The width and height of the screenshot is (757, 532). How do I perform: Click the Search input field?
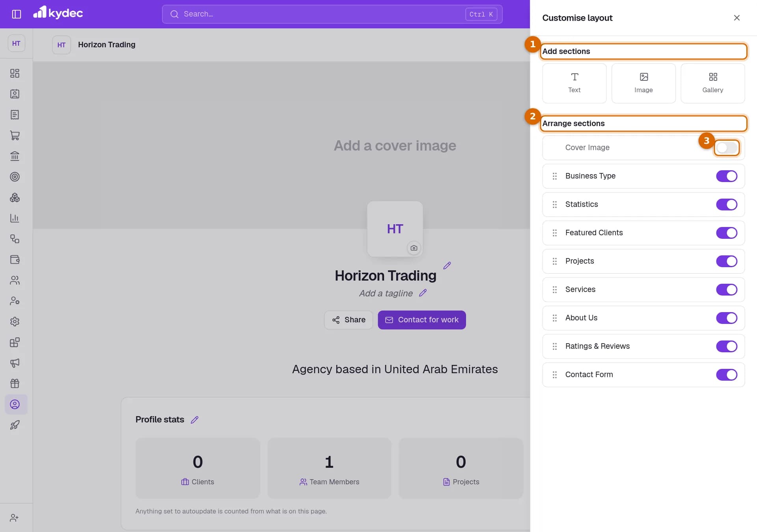click(332, 14)
